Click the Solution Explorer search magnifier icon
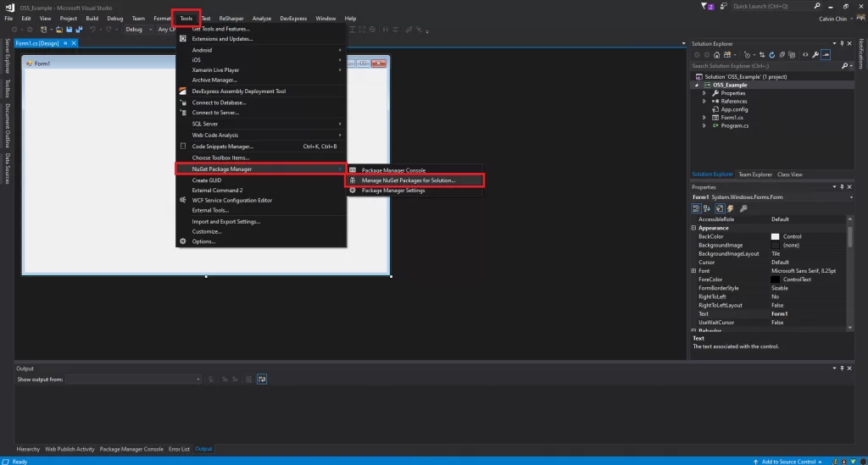The height and width of the screenshot is (465, 868). coord(845,66)
